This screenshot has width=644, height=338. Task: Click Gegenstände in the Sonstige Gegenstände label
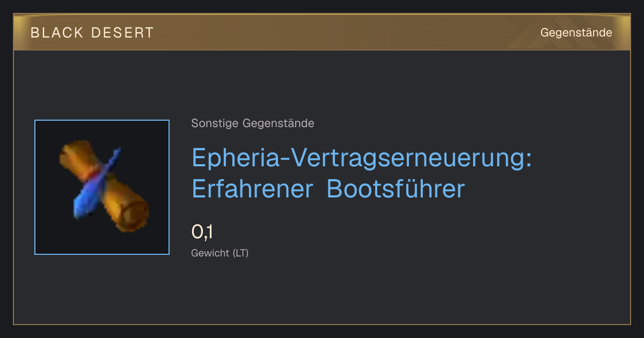[279, 123]
